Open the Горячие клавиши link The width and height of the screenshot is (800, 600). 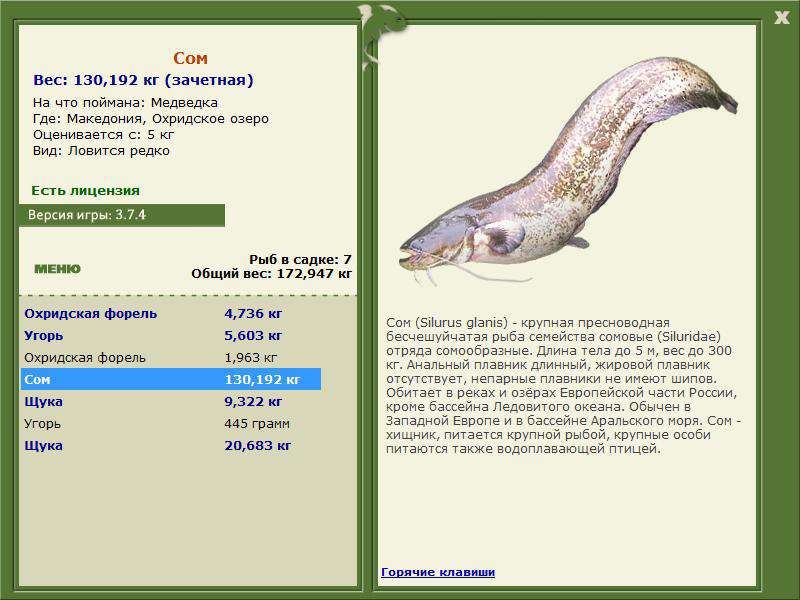[438, 572]
